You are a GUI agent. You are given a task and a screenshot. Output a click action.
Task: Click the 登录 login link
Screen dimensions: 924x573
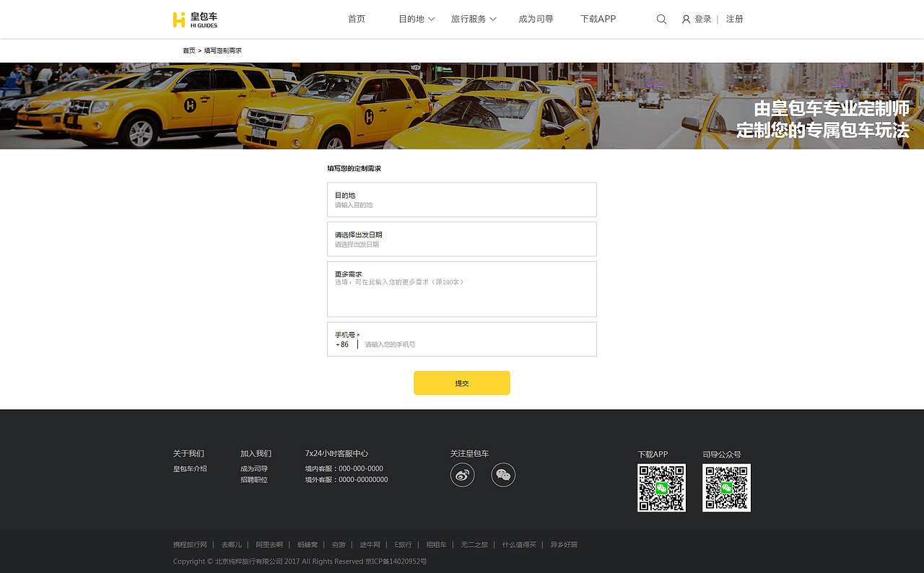coord(703,19)
